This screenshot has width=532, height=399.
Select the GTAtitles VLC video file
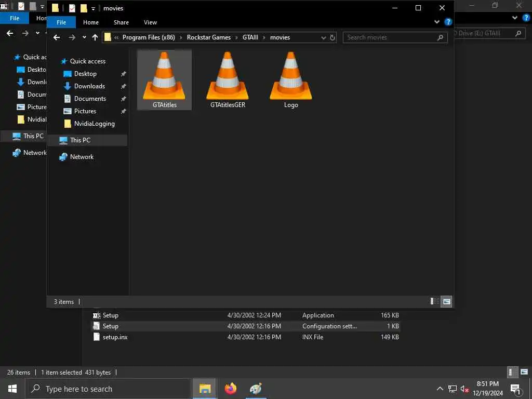[165, 79]
